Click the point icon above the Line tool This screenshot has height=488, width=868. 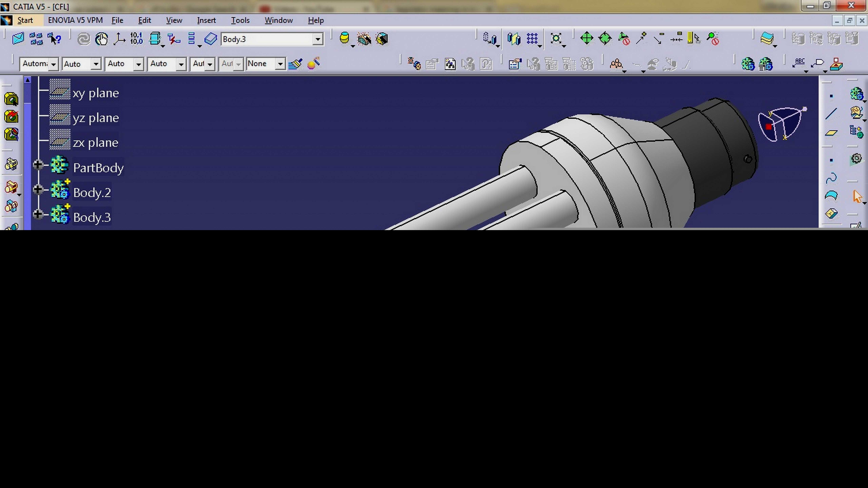coord(831,96)
